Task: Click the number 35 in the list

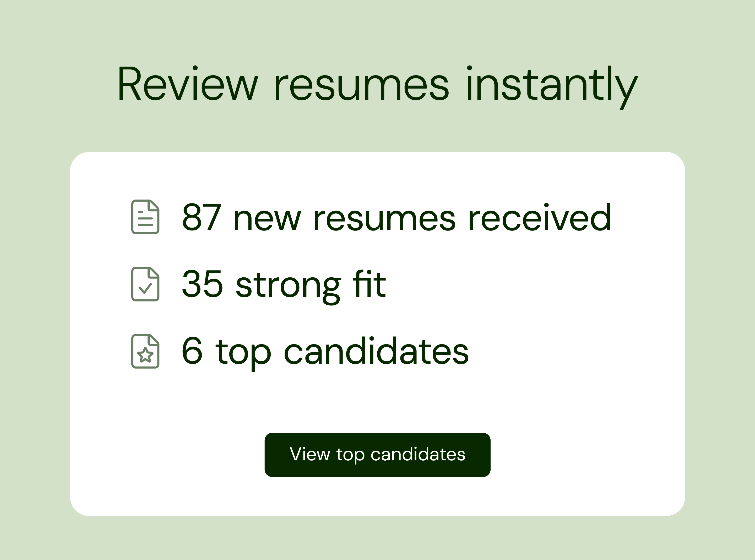Action: click(x=202, y=284)
